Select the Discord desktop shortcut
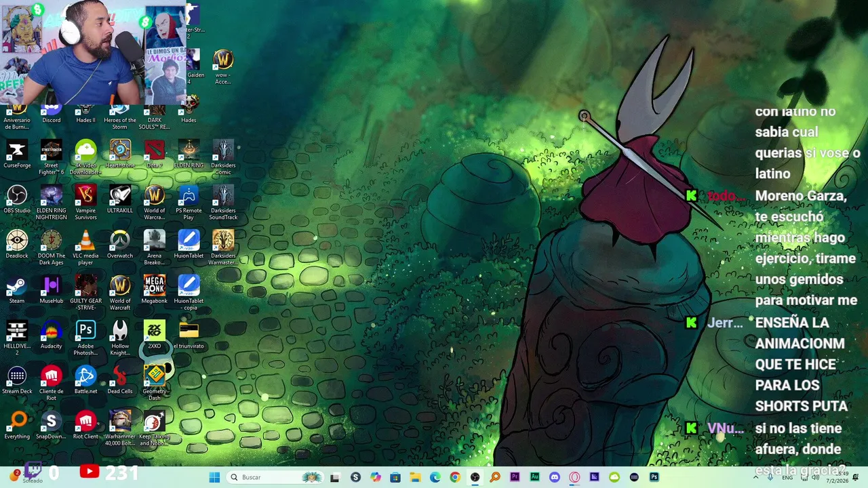Screen dimensions: 868x488 52,114
